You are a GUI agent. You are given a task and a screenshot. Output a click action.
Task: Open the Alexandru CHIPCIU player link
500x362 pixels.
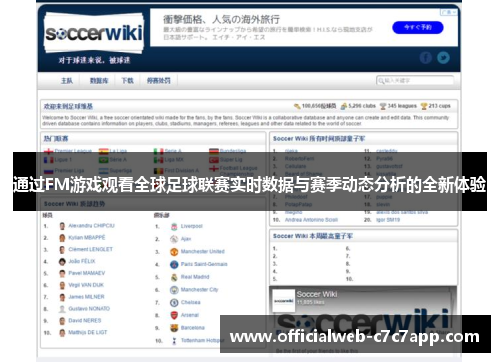pyautogui.click(x=91, y=226)
